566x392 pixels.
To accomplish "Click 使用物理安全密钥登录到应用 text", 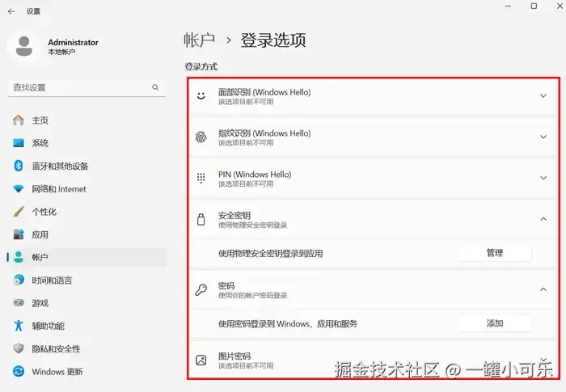I will [270, 254].
